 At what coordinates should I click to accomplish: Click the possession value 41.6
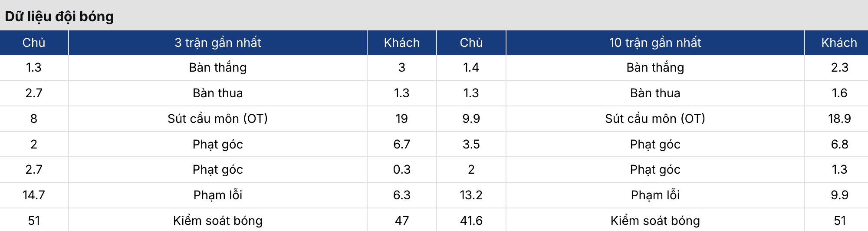(471, 221)
